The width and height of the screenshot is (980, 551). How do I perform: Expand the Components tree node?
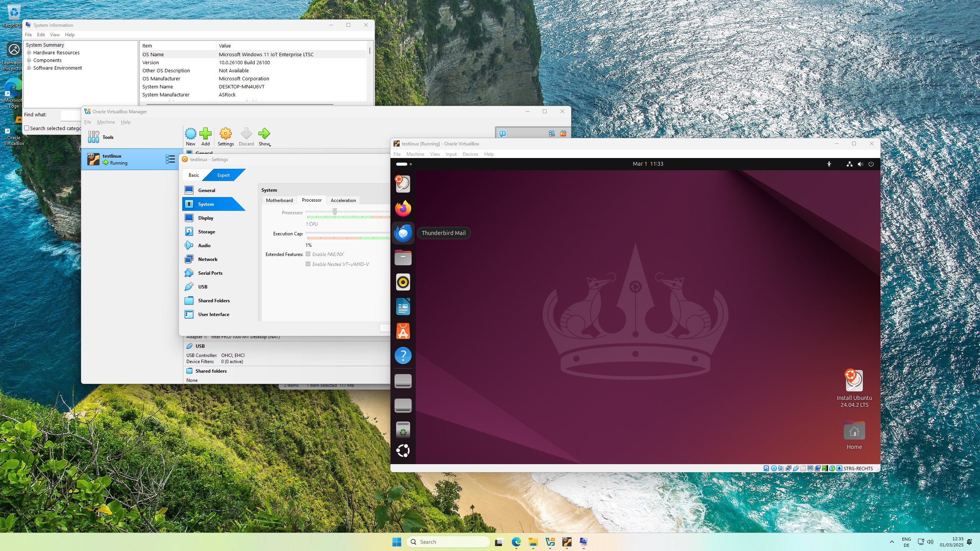(29, 60)
